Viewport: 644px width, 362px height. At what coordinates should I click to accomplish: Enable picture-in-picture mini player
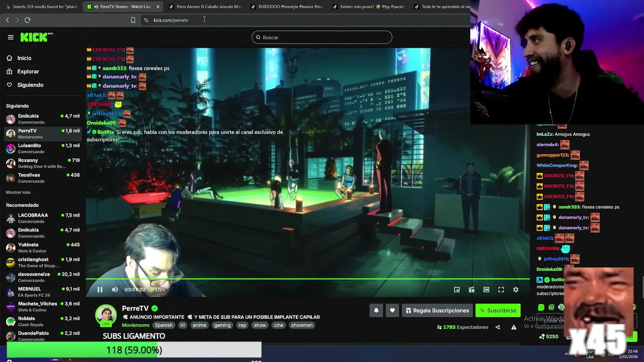(457, 290)
